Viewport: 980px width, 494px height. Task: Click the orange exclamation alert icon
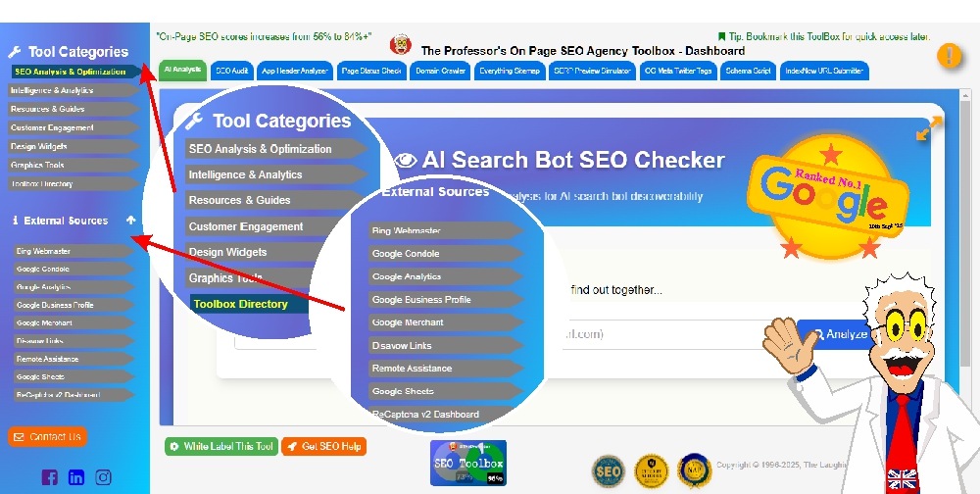(949, 56)
